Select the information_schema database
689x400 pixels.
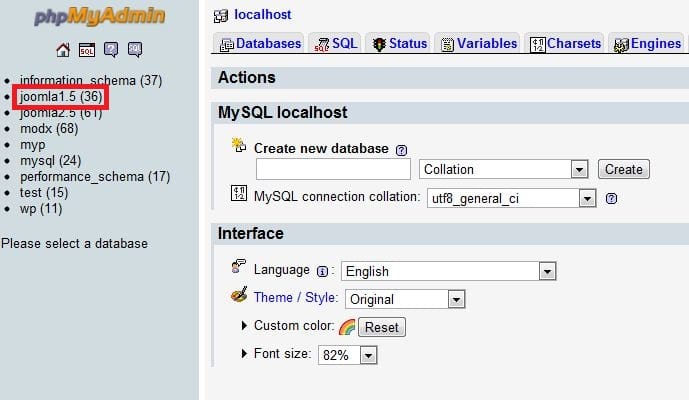(x=91, y=80)
